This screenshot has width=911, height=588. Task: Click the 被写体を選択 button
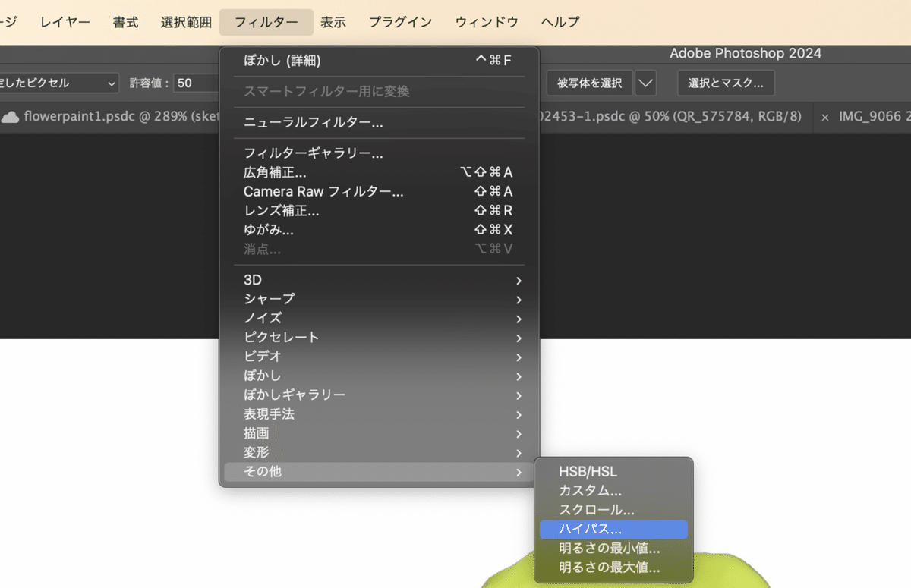click(590, 83)
